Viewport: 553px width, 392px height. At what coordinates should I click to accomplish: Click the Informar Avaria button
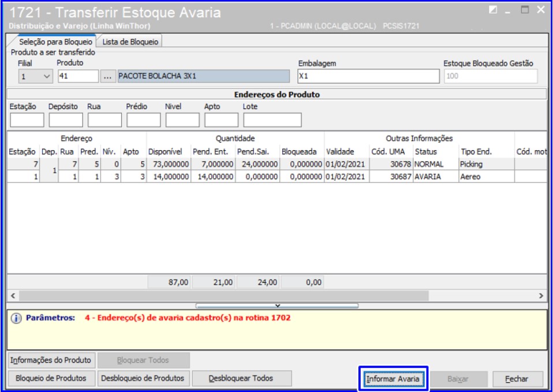click(x=393, y=379)
